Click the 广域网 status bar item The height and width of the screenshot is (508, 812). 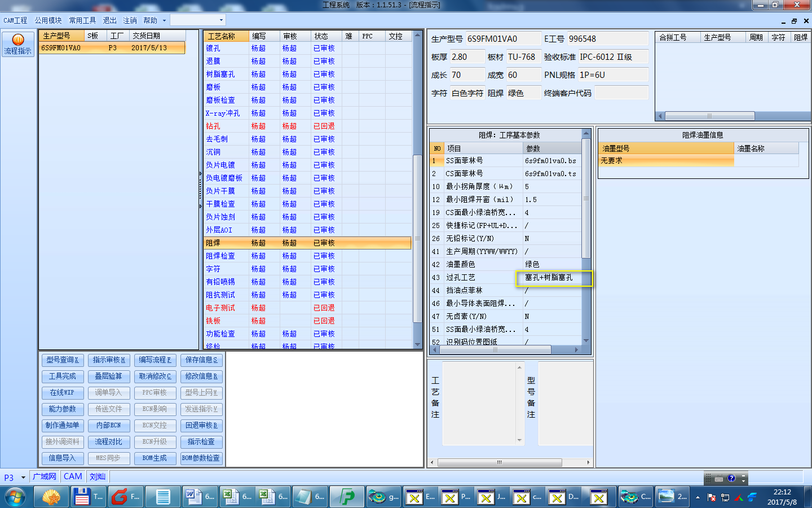click(x=45, y=477)
